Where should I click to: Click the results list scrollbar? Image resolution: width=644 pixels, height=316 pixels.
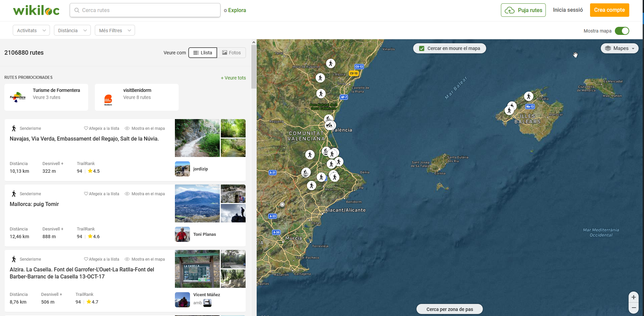254,67
